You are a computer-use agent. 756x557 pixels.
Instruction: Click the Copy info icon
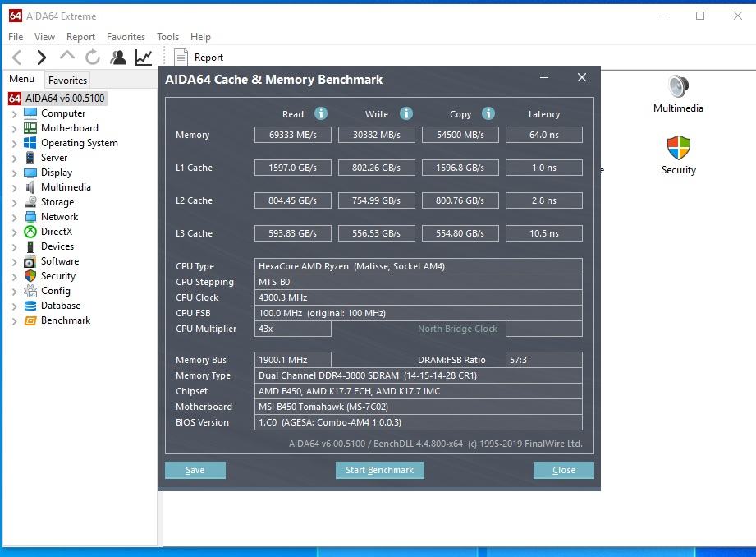click(x=488, y=113)
